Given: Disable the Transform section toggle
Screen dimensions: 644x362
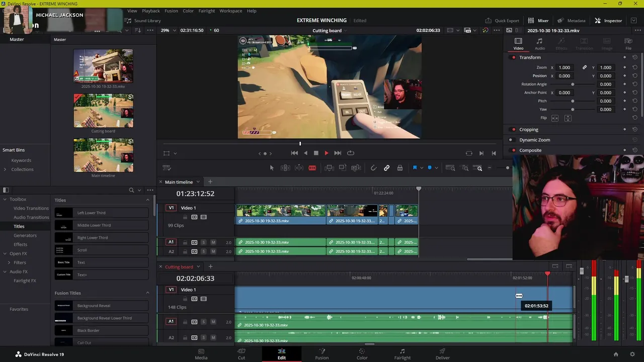Looking at the screenshot, I should coord(513,57).
